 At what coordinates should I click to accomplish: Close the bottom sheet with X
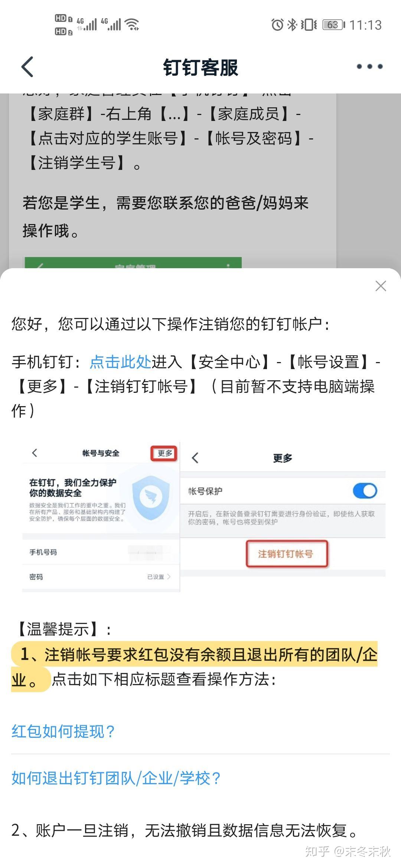[381, 286]
